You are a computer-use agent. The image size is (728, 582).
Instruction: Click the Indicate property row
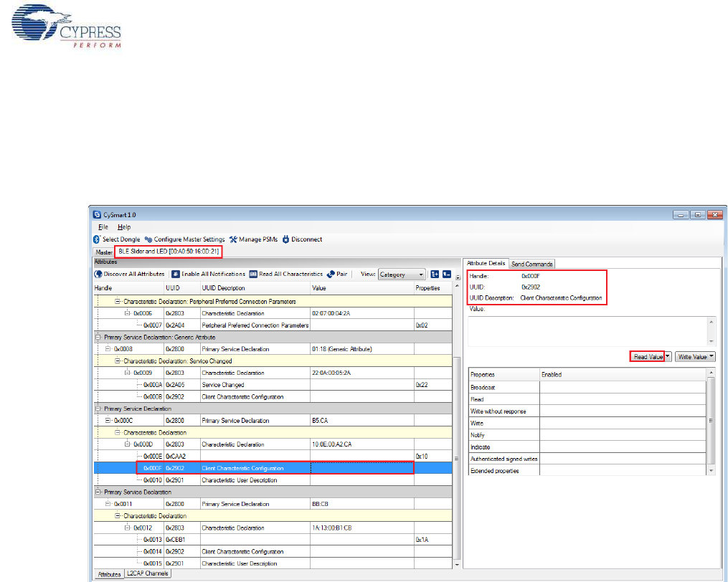click(x=588, y=447)
